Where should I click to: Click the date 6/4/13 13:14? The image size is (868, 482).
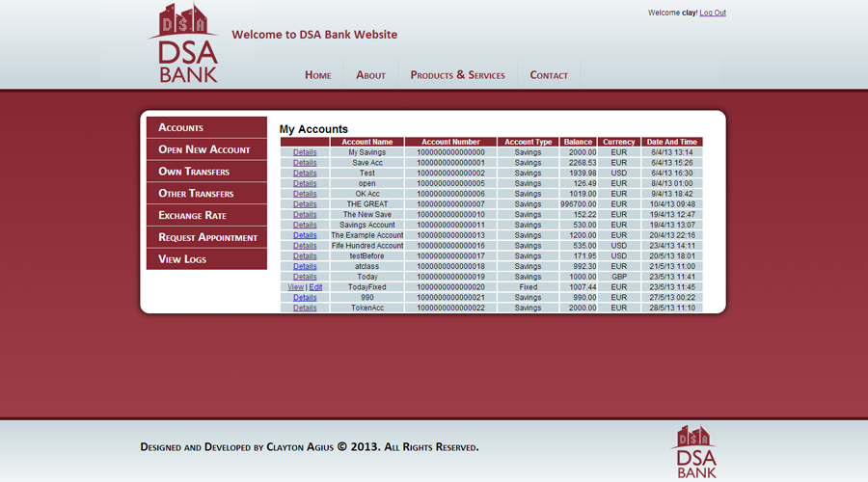672,152
